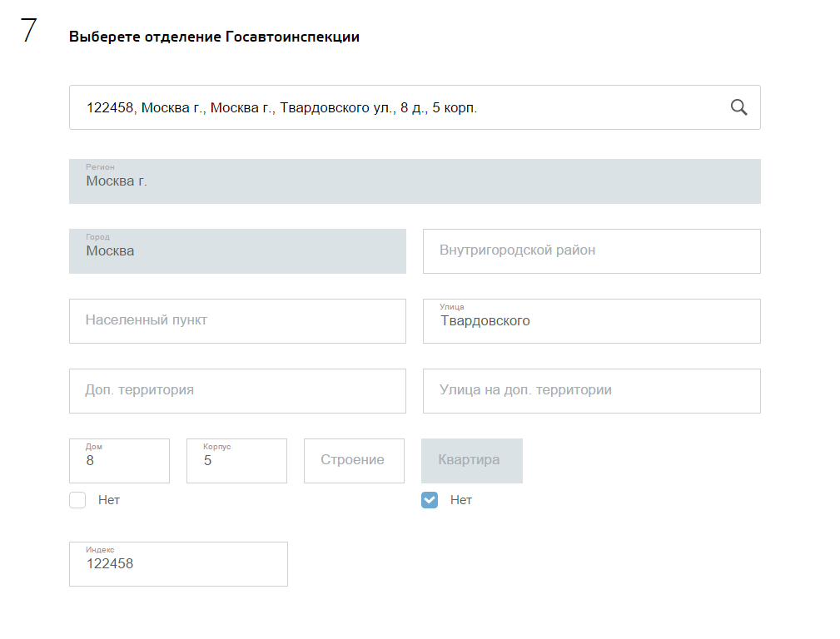The image size is (840, 639).
Task: Activate the Доп. территория input
Action: [237, 391]
